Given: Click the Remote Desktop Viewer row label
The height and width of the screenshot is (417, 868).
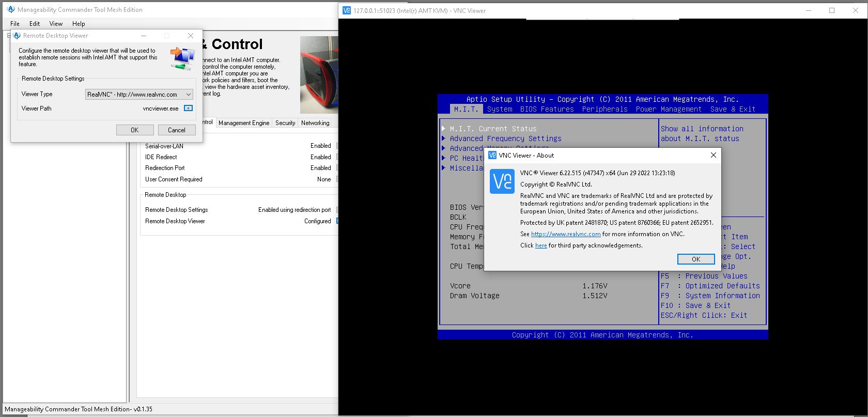Looking at the screenshot, I should (175, 221).
